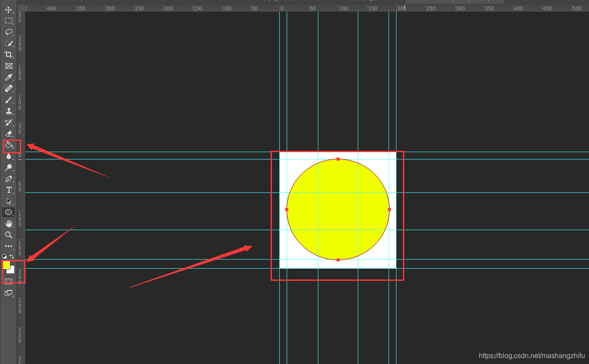
Task: Select the Quick Selection tool
Action: pyautogui.click(x=8, y=43)
